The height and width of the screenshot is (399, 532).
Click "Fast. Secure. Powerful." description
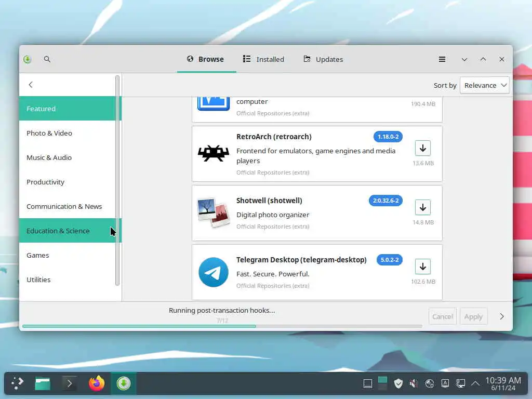click(x=272, y=274)
